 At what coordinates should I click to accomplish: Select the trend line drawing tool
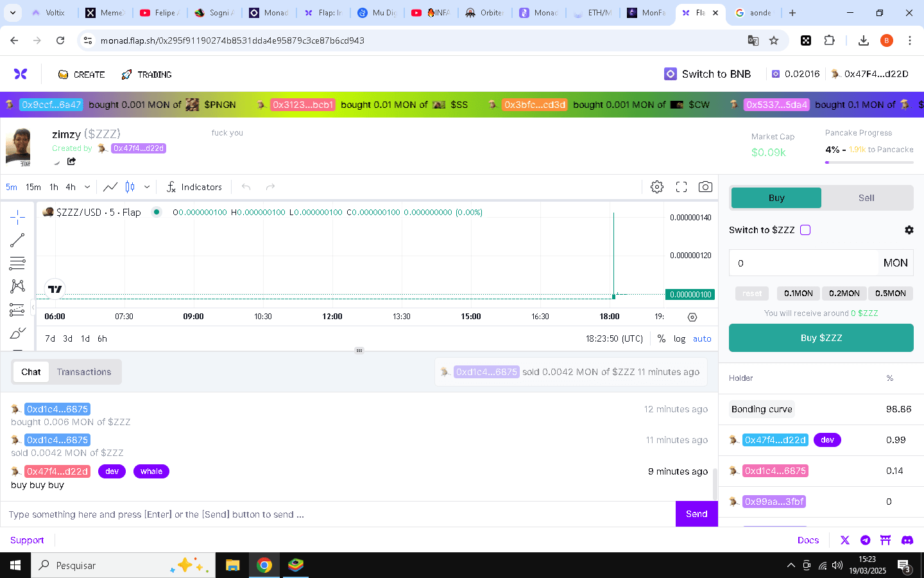point(17,240)
